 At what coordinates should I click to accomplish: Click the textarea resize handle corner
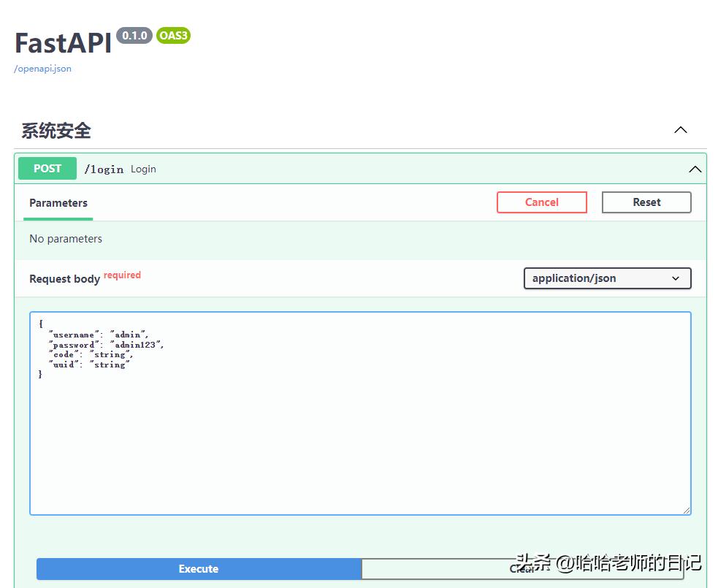(x=687, y=511)
